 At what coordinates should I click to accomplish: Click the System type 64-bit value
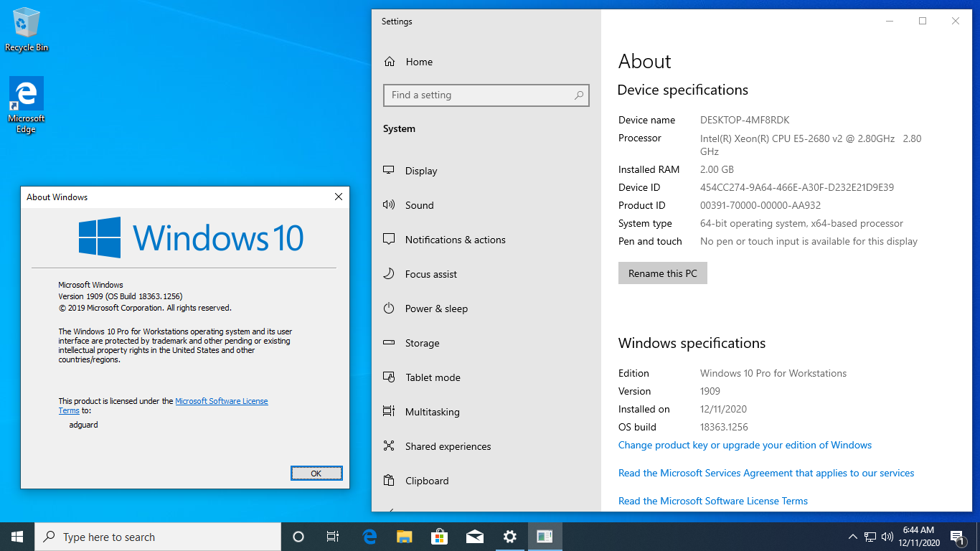click(801, 223)
